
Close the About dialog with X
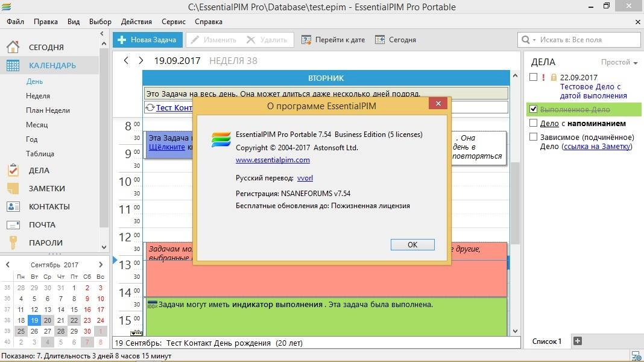pos(438,104)
